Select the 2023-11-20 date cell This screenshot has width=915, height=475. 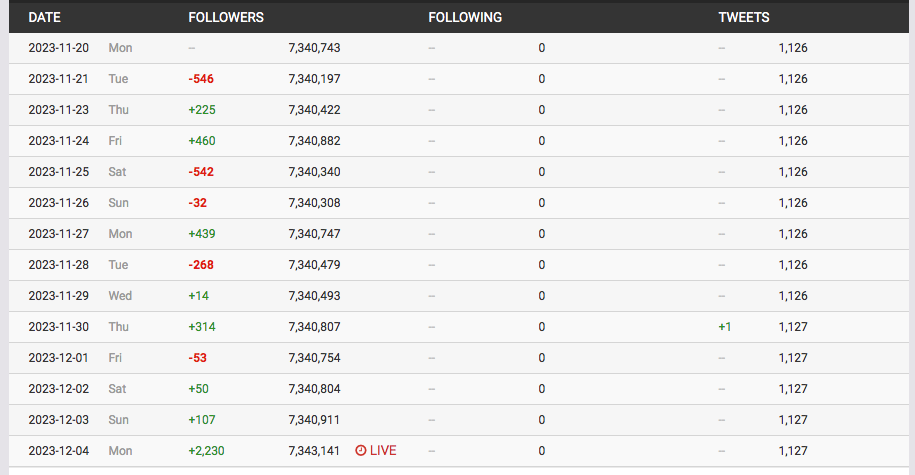pos(59,48)
